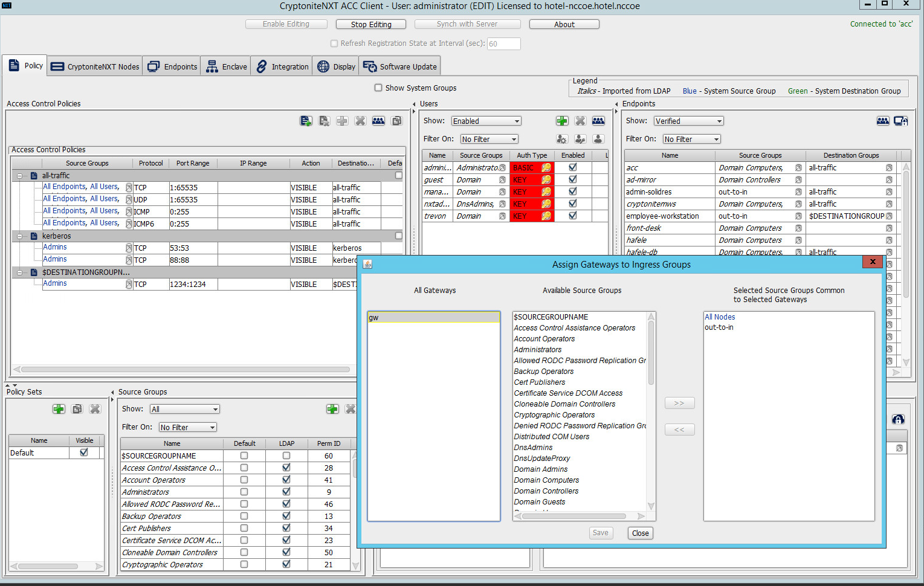The height and width of the screenshot is (586, 924).
Task: Open source groups editor for first all-traffic TCP policy
Action: coord(129,187)
